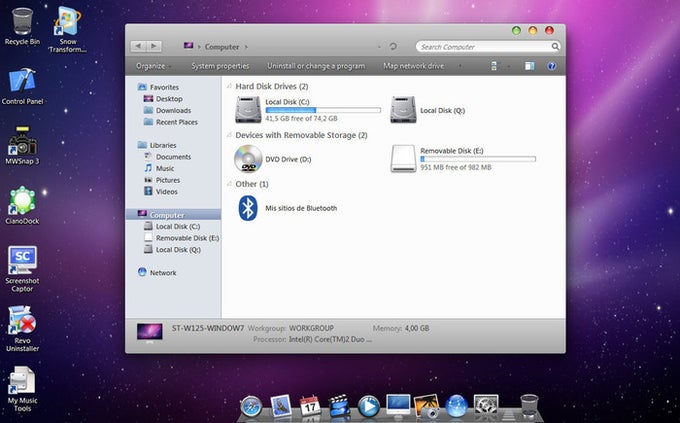Change the view with the views icon
The width and height of the screenshot is (680, 423).
point(494,66)
